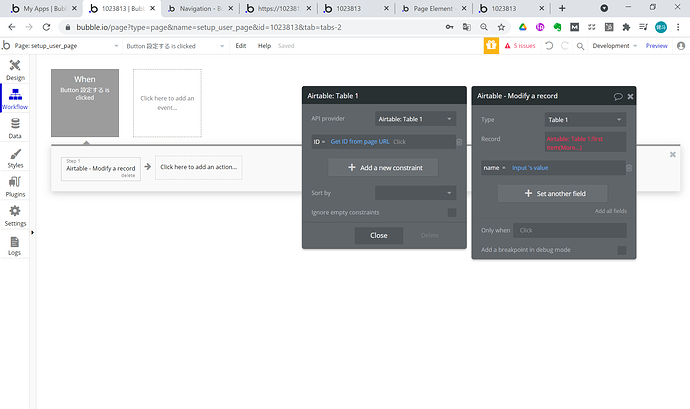Screen dimensions: 690x409
Task: Click Add all fields link
Action: click(610, 211)
